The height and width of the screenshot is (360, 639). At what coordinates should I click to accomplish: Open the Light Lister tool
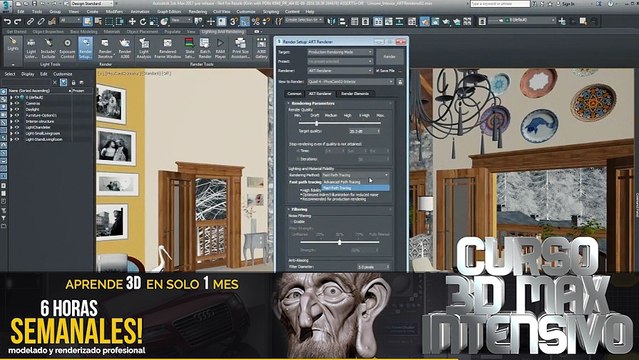(31, 49)
